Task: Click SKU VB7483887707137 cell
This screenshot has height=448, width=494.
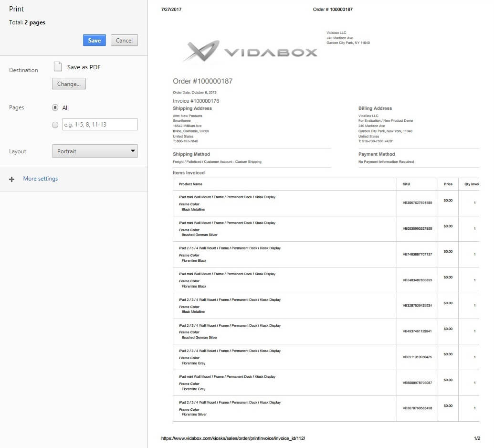Action: click(417, 254)
